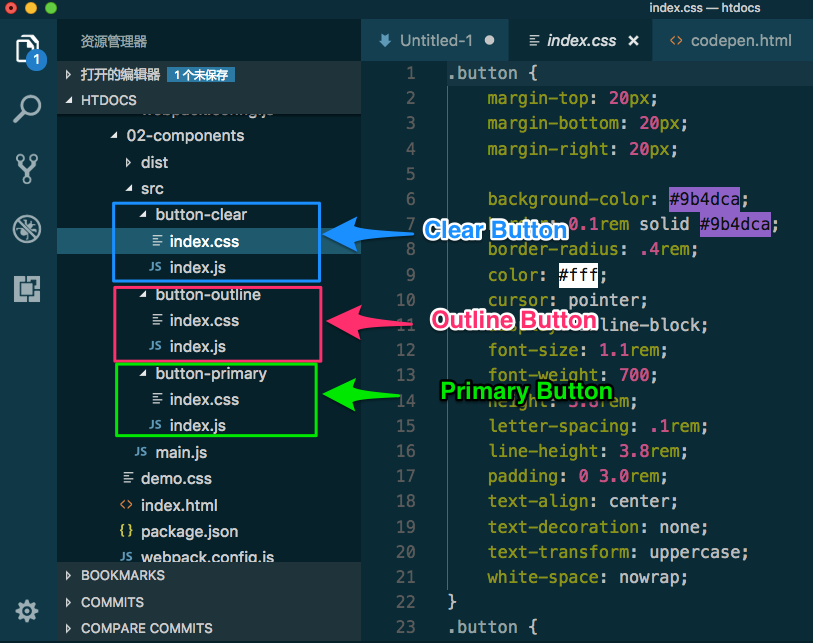Collapse the button-outline folder
The width and height of the screenshot is (813, 643).
tap(143, 295)
